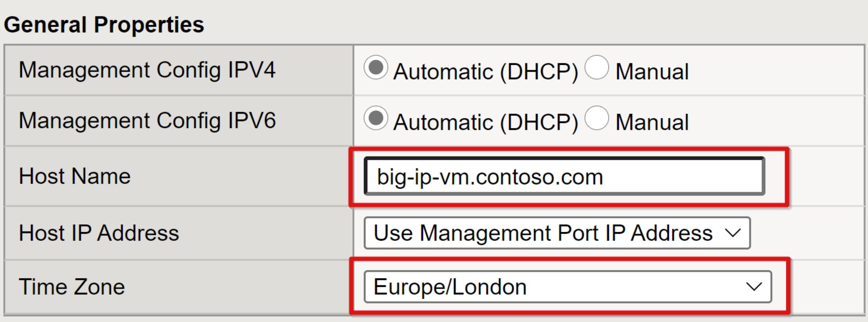Select Manual for Management Config IPV4
Viewport: 868px width, 322px height.
[597, 67]
